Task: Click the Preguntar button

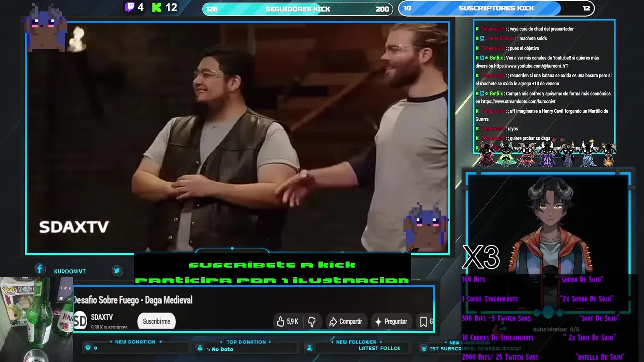Action: tap(391, 321)
